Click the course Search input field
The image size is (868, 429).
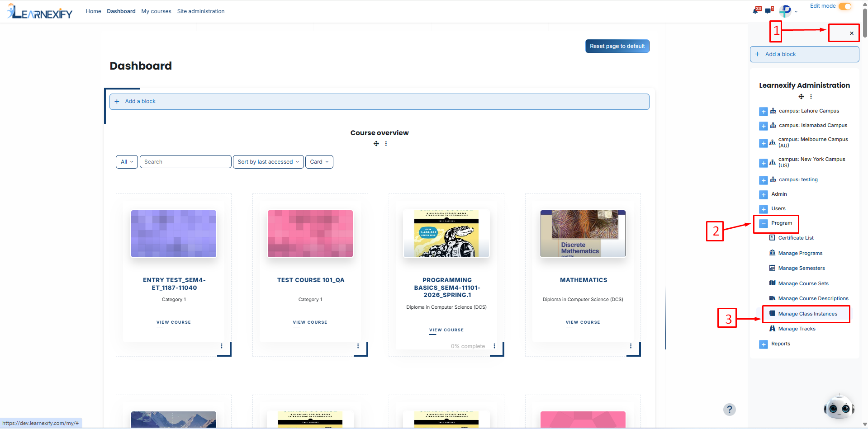[185, 162]
